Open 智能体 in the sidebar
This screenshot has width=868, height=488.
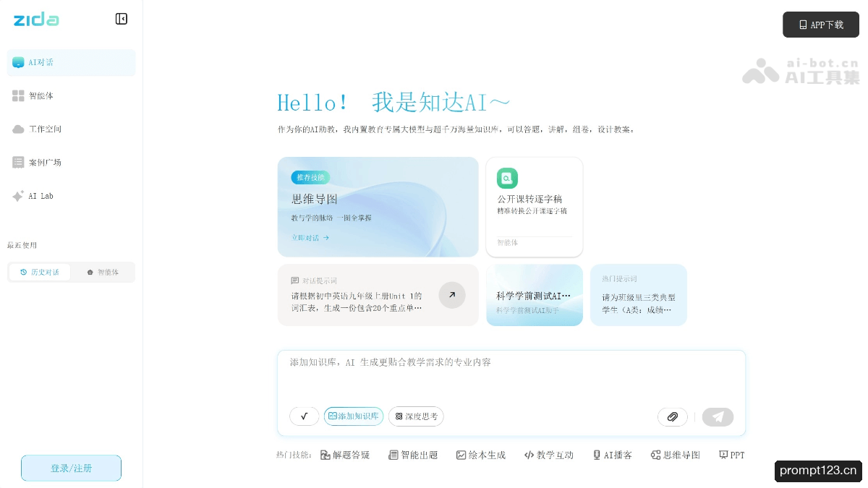click(x=71, y=95)
